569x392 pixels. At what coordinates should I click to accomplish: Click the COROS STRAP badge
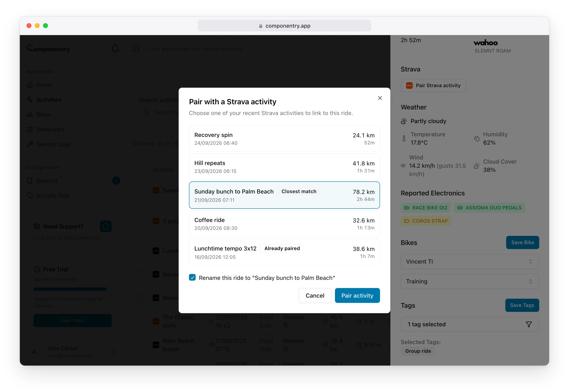(x=426, y=221)
